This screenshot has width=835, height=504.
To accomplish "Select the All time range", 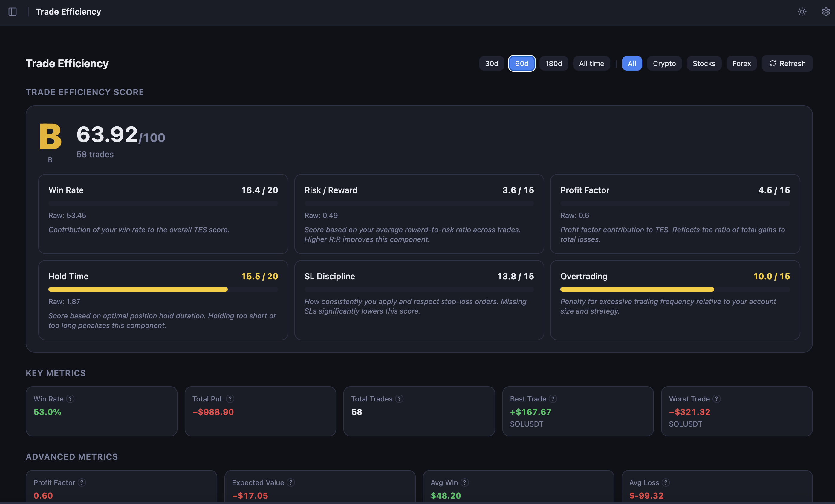I will (591, 63).
